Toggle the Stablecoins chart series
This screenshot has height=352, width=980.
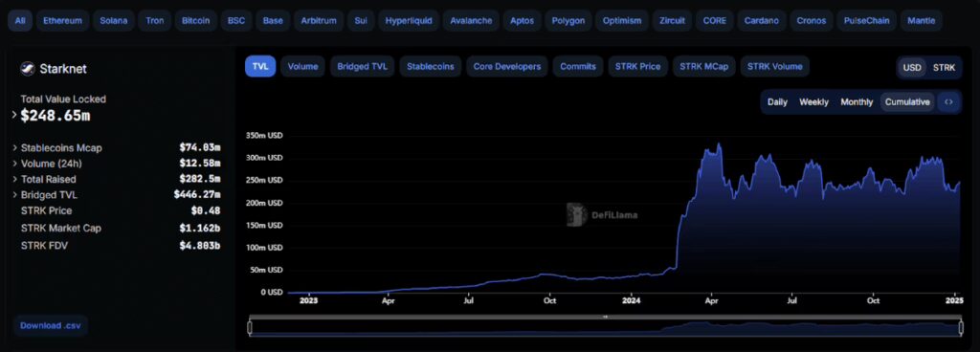tap(430, 66)
